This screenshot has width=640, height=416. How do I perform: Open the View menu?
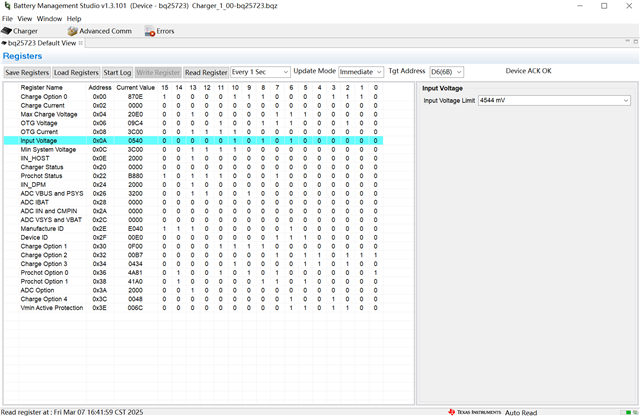click(24, 19)
